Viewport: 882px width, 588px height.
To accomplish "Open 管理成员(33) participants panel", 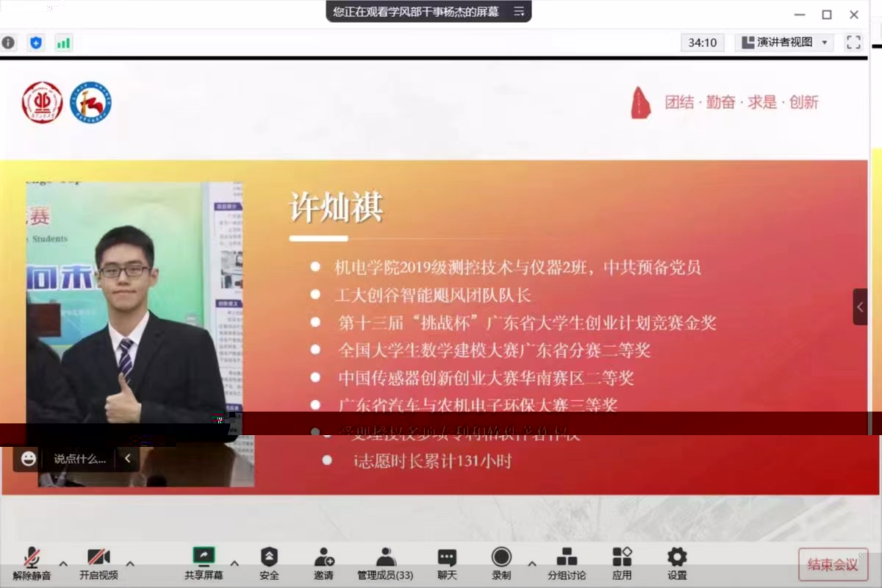I will pyautogui.click(x=385, y=564).
